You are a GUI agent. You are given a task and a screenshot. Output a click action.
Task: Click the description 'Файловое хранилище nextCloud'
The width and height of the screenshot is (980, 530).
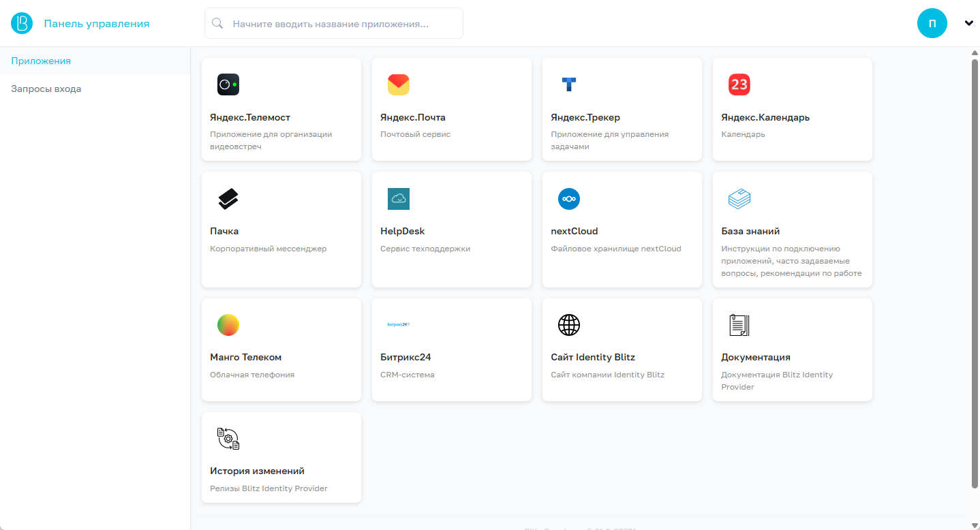(616, 249)
